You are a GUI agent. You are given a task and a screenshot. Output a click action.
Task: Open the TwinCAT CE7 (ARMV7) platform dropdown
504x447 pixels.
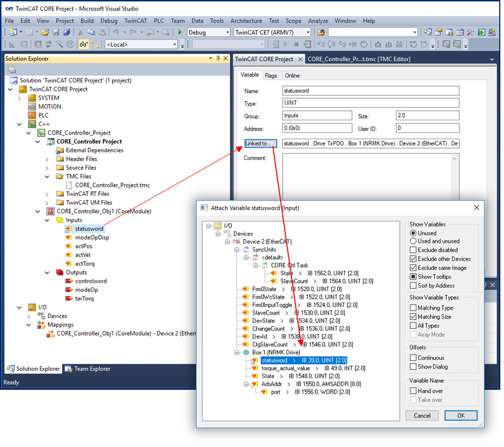point(308,32)
